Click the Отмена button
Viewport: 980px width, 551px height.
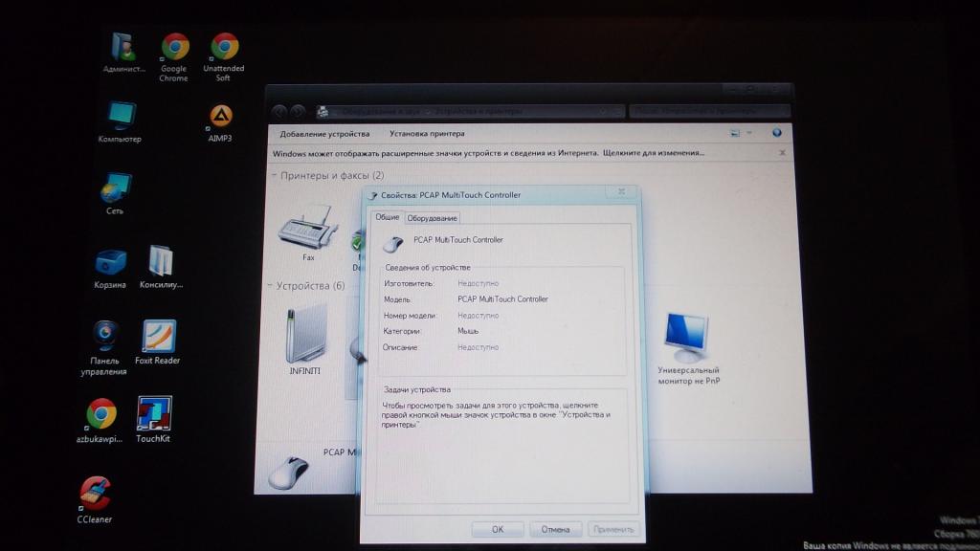tap(555, 529)
